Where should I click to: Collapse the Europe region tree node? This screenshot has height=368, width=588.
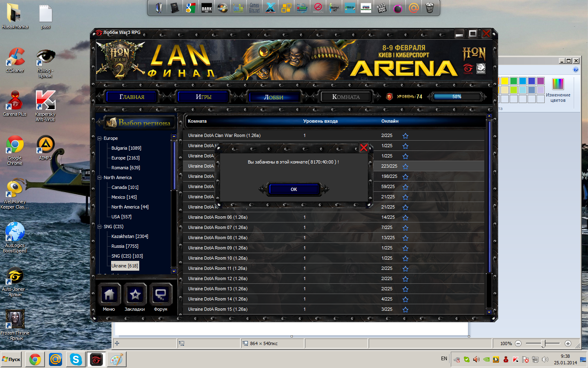coord(99,138)
